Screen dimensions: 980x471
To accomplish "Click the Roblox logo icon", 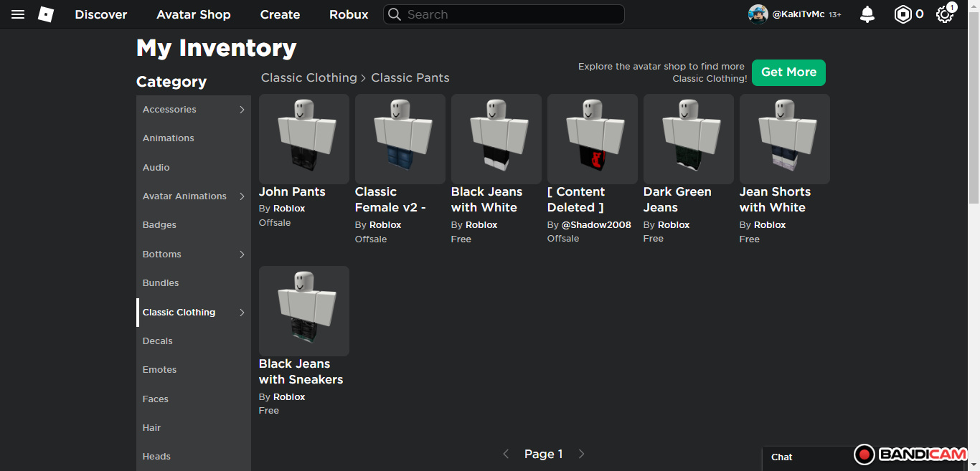I will tap(46, 14).
